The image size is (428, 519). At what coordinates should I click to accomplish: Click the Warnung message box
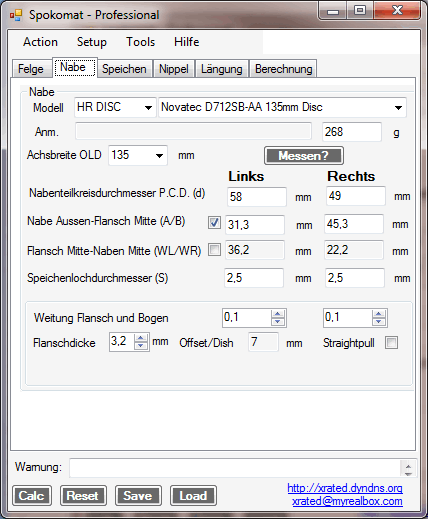(235, 468)
